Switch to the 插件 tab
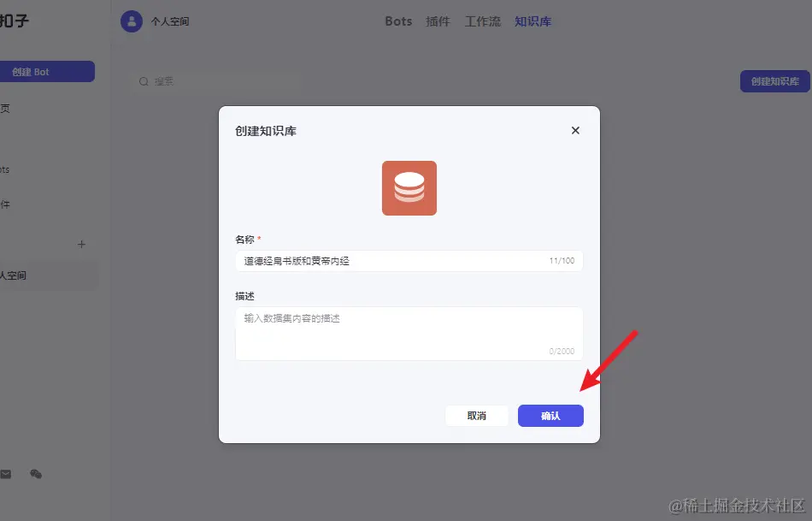Viewport: 812px width, 521px height. (x=438, y=21)
